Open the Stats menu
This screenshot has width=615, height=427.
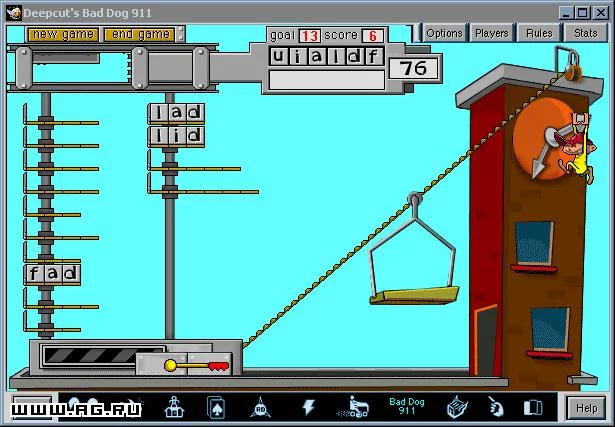click(x=586, y=33)
